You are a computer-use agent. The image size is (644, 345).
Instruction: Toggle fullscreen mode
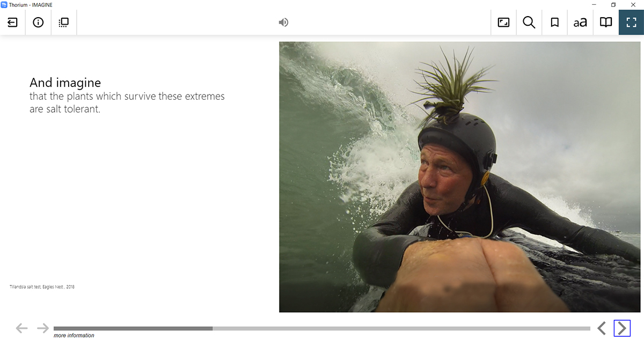[631, 23]
